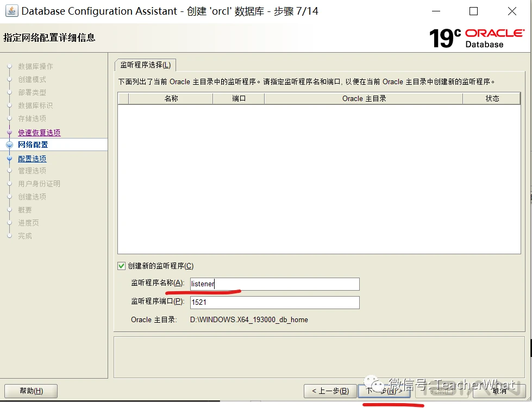Minimize the Database Configuration Assistant window
The height and width of the screenshot is (408, 532).
pos(436,11)
